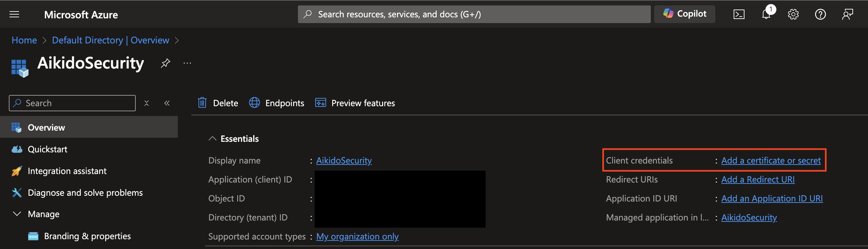Screen dimensions: 868x249
Task: Open the feedback person icon
Action: (x=848, y=14)
